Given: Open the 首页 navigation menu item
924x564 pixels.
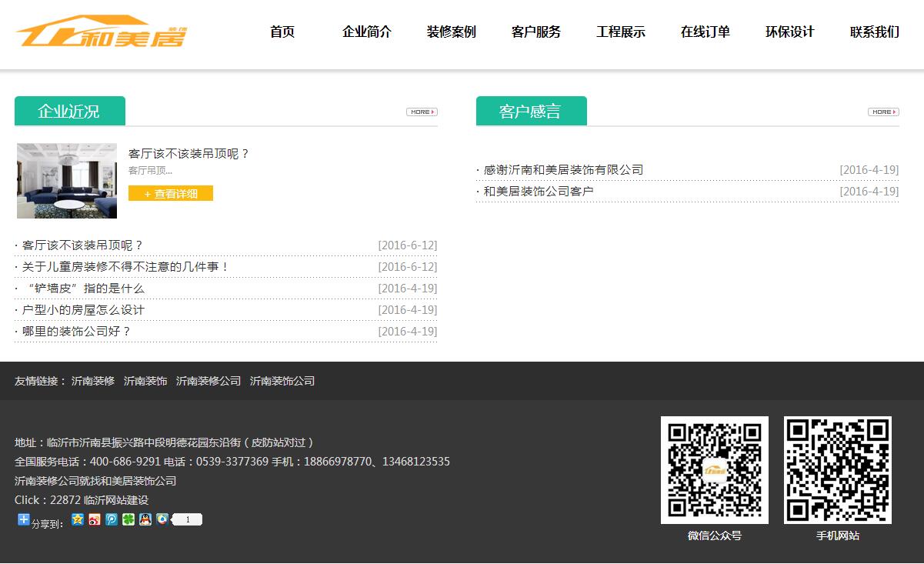Looking at the screenshot, I should point(282,32).
